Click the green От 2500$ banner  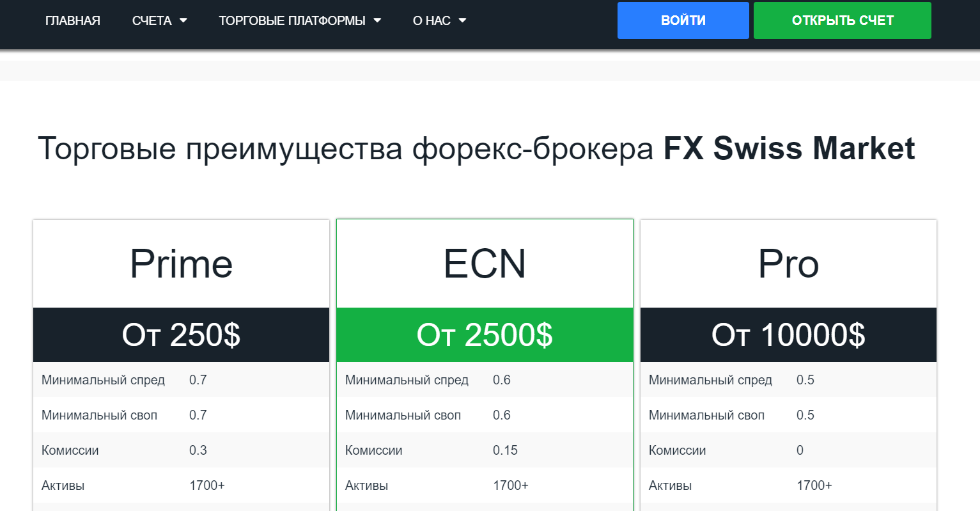[x=485, y=334]
